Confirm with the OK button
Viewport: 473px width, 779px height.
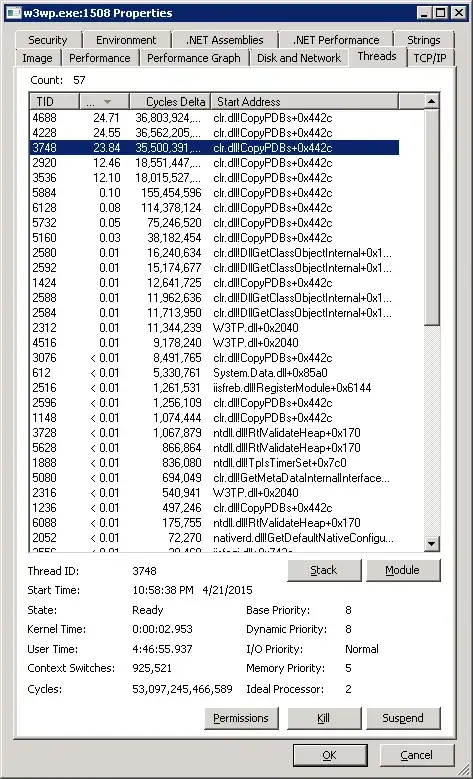(x=330, y=755)
